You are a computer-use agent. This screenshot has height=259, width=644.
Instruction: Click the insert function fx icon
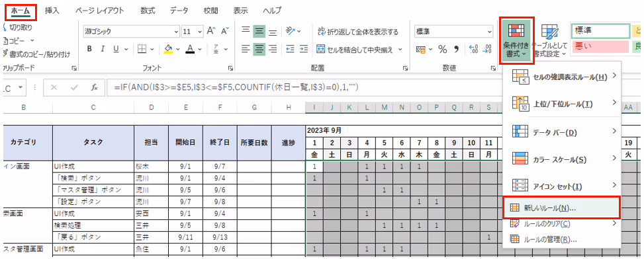point(95,87)
